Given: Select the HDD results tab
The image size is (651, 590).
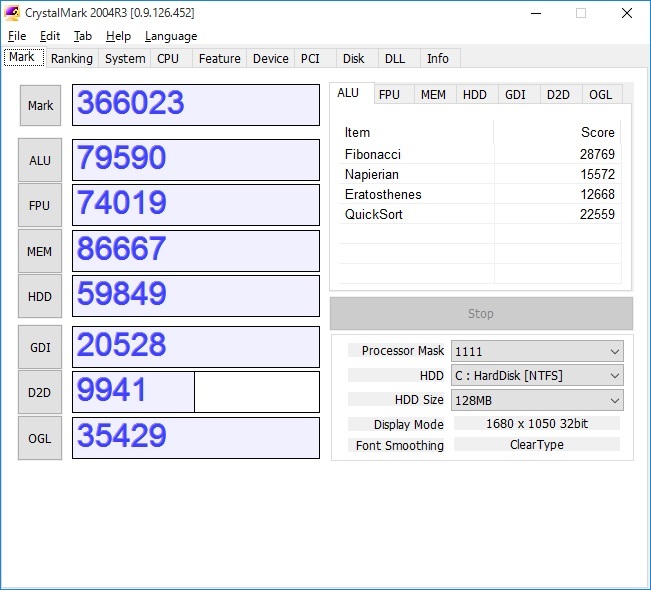Looking at the screenshot, I should coord(477,95).
